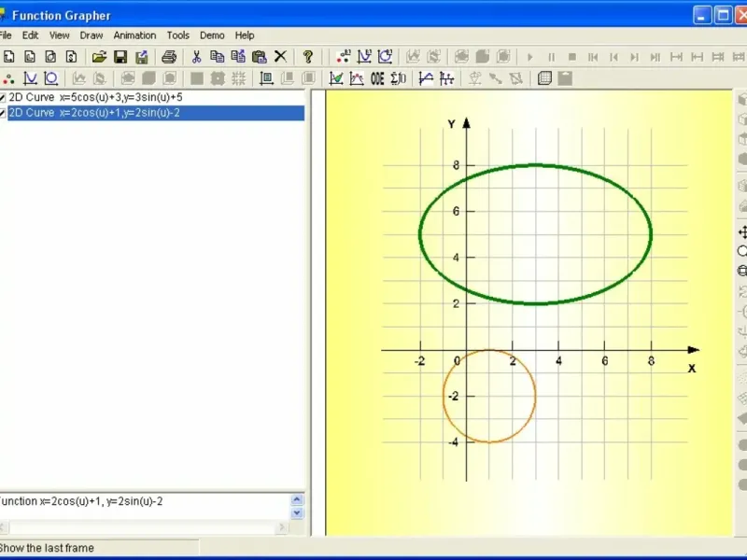Open the Tools menu
Screen dimensions: 747x560
tap(177, 35)
